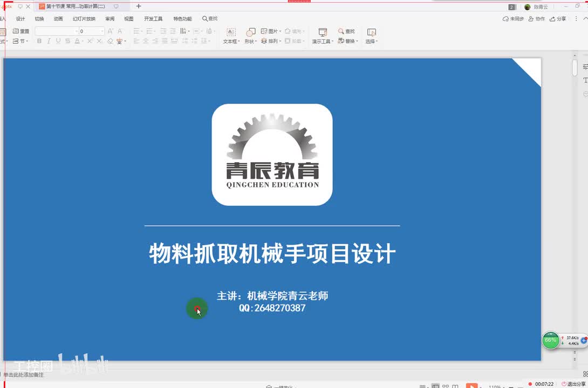Image resolution: width=588 pixels, height=388 pixels.
Task: Open the 幻灯片放映 ribbon tab
Action: (x=84, y=19)
